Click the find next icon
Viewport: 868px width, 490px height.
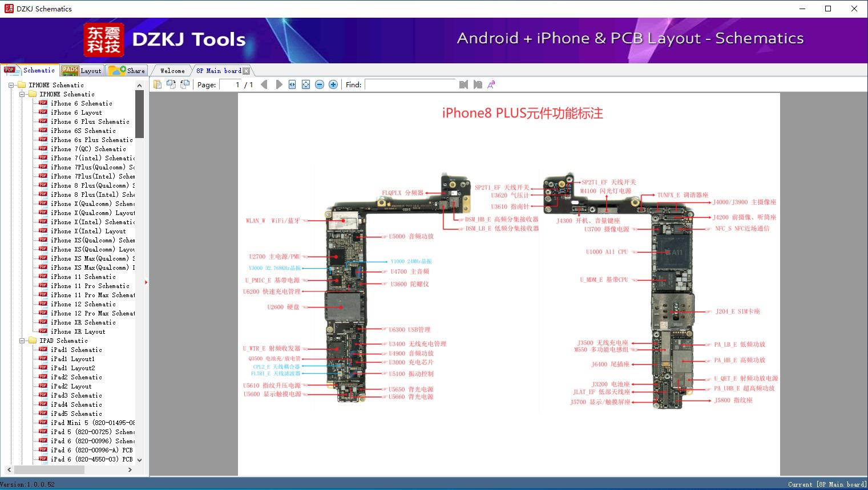point(477,84)
